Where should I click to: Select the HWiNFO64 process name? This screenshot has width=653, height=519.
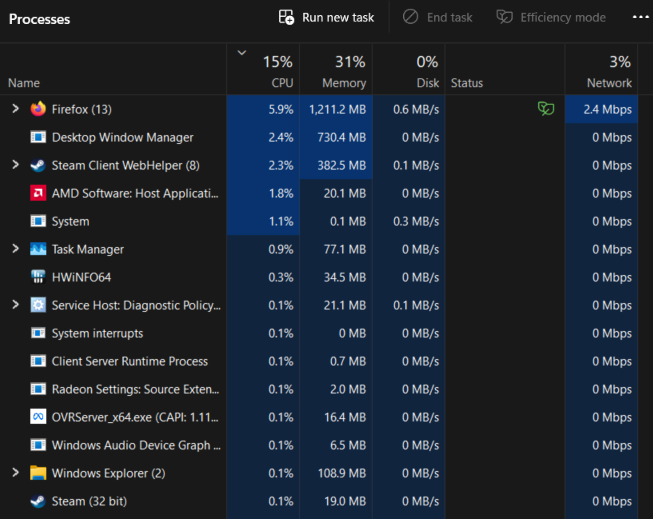[81, 277]
